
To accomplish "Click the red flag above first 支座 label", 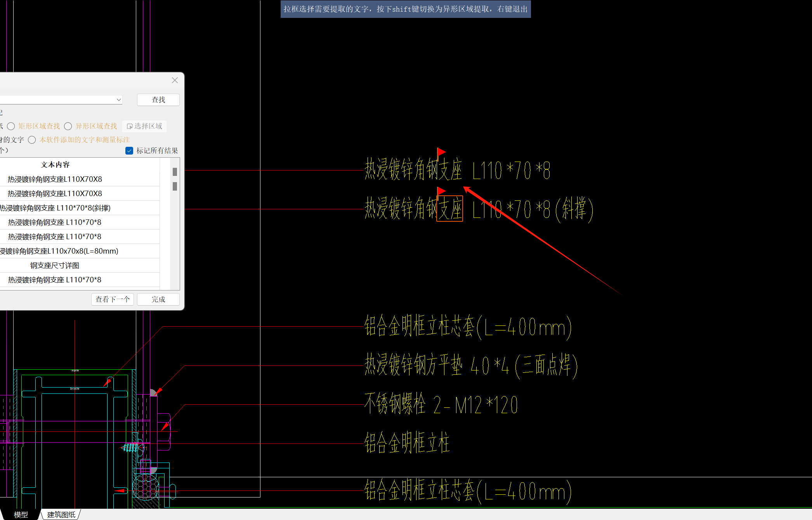I will click(x=441, y=152).
